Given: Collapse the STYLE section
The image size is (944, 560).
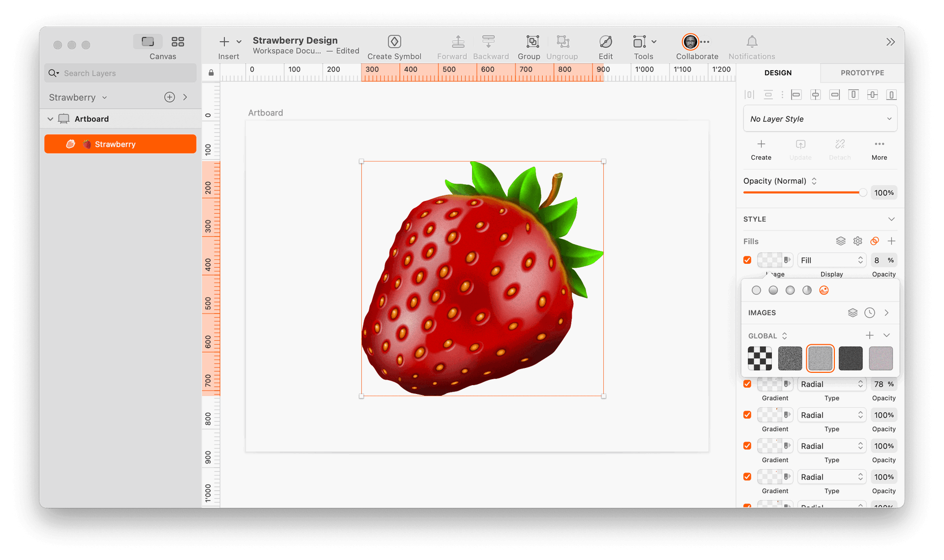Looking at the screenshot, I should pos(891,219).
